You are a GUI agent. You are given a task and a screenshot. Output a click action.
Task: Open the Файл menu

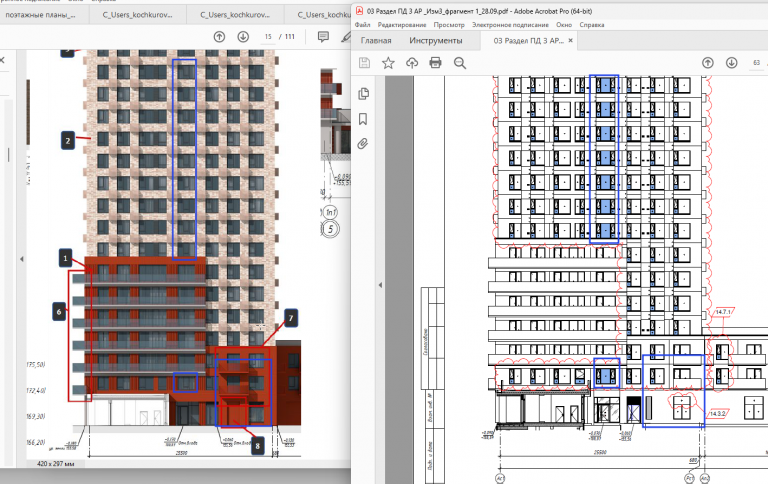[x=362, y=24]
